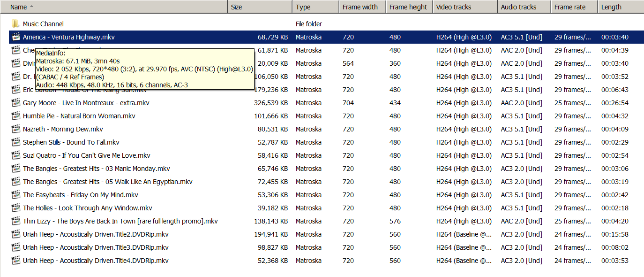Click the 326,539 KB size cell
This screenshot has height=277, width=644.
coord(271,103)
